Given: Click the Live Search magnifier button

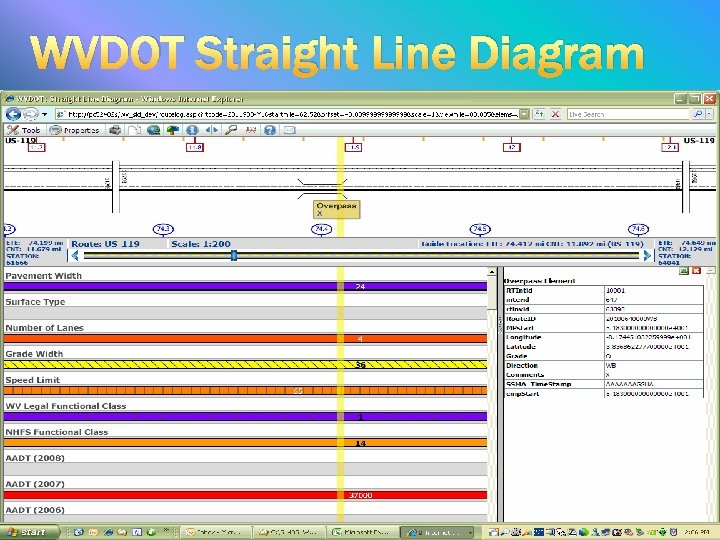Looking at the screenshot, I should [x=698, y=114].
